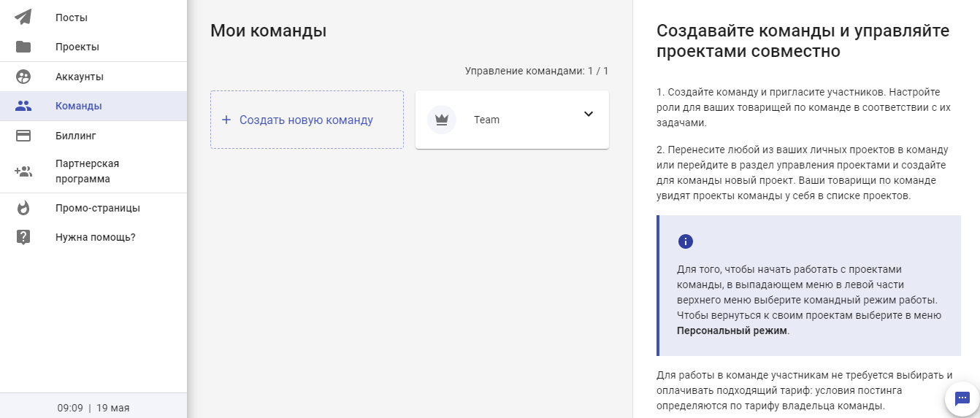Click the paper plane Posts icon

[x=23, y=17]
